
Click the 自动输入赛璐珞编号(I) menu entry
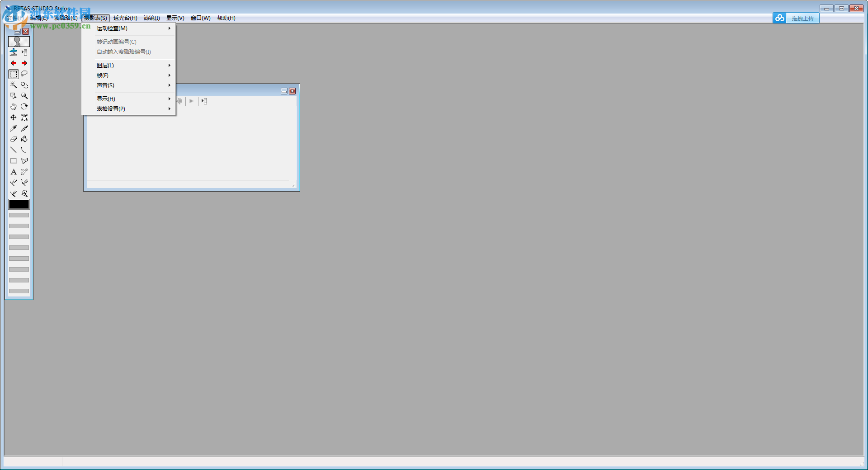[x=129, y=52]
